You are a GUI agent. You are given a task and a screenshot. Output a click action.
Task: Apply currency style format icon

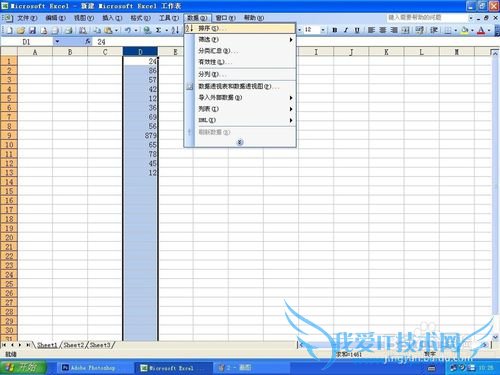(420, 30)
